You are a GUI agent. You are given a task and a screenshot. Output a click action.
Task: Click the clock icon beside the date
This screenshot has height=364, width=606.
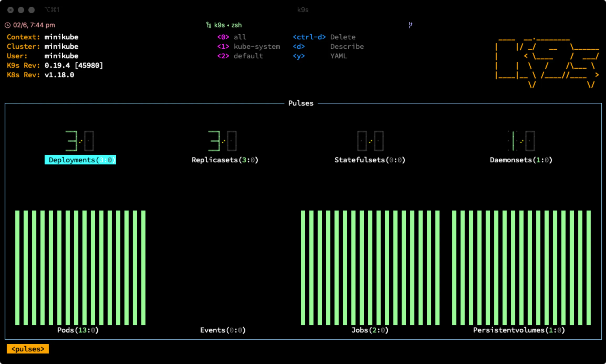(8, 25)
